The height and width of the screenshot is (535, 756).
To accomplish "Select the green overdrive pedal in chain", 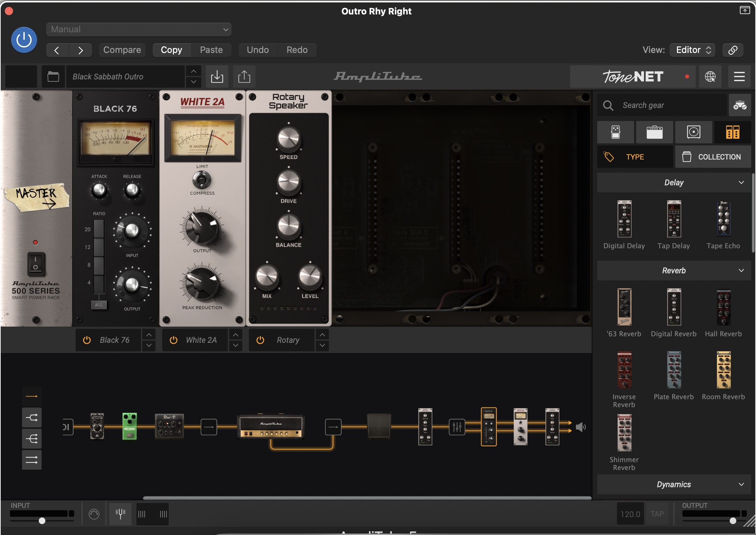I will pyautogui.click(x=130, y=426).
